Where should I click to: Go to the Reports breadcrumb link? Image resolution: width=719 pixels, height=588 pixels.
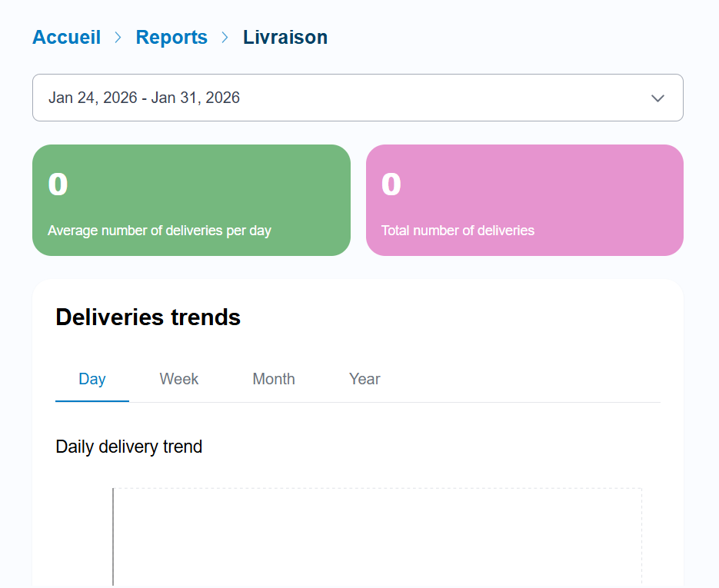click(x=171, y=37)
